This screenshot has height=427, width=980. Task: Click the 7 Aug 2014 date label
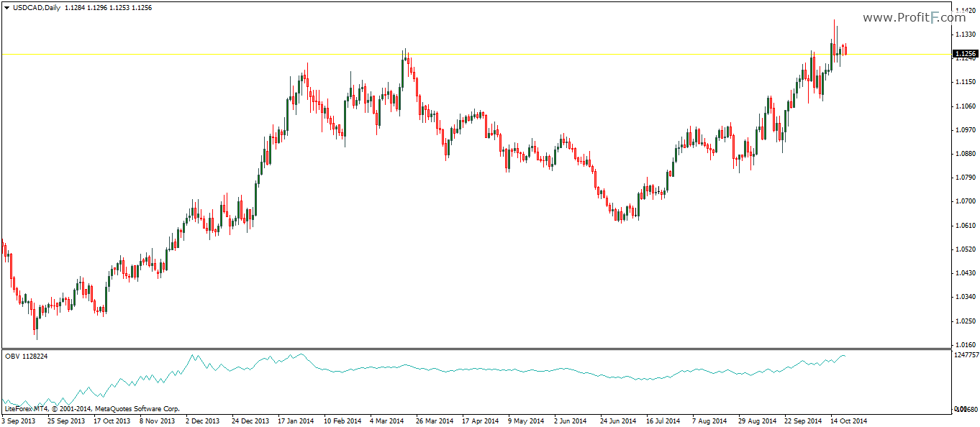[x=711, y=421]
